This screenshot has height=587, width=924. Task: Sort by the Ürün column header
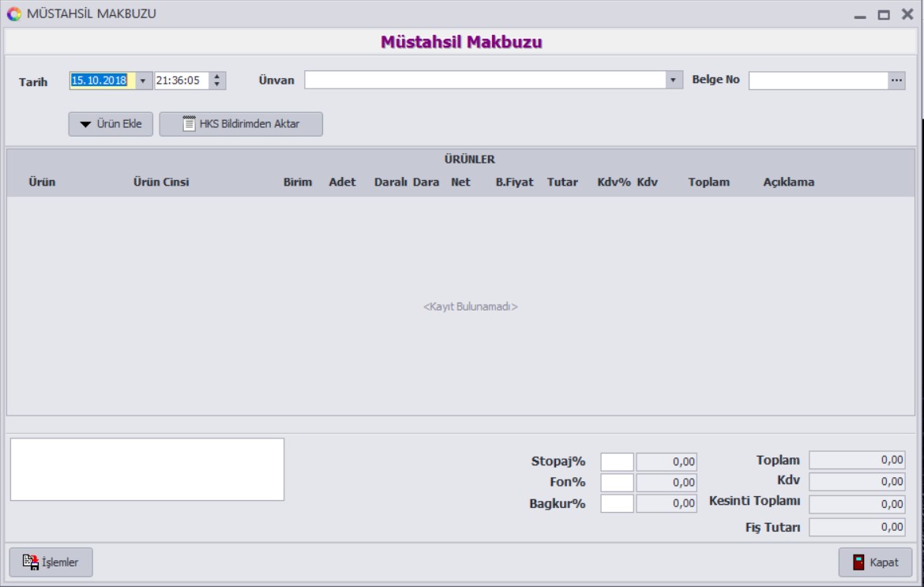click(42, 182)
